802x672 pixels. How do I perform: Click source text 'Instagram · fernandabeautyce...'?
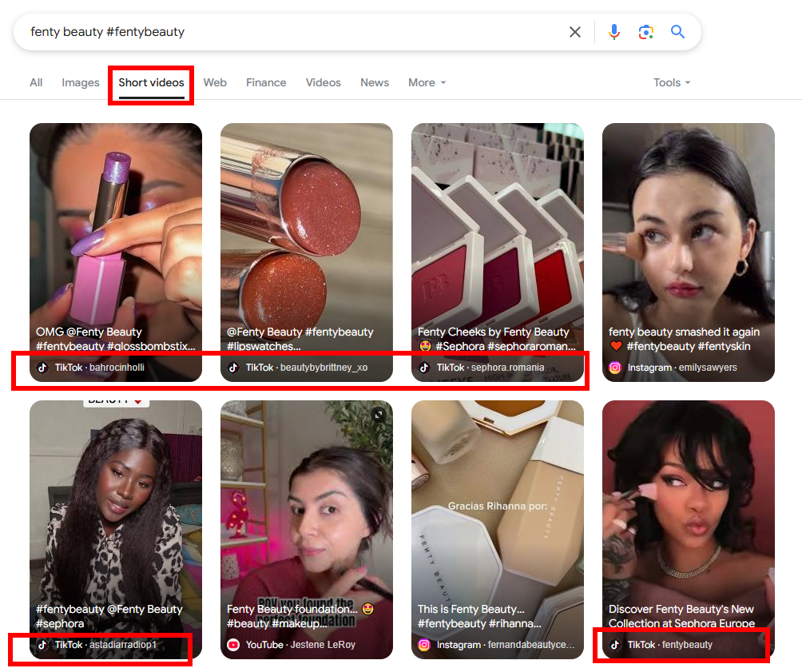coord(506,645)
